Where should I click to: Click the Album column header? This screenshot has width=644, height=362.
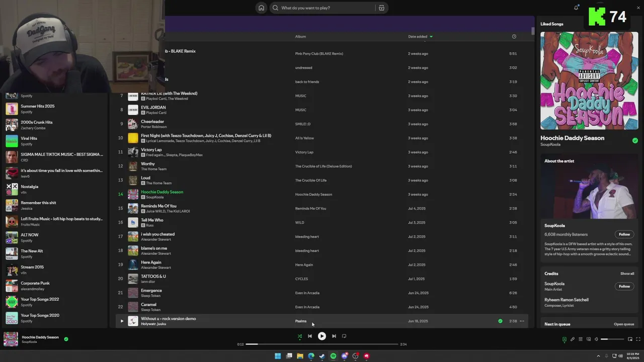tap(300, 36)
